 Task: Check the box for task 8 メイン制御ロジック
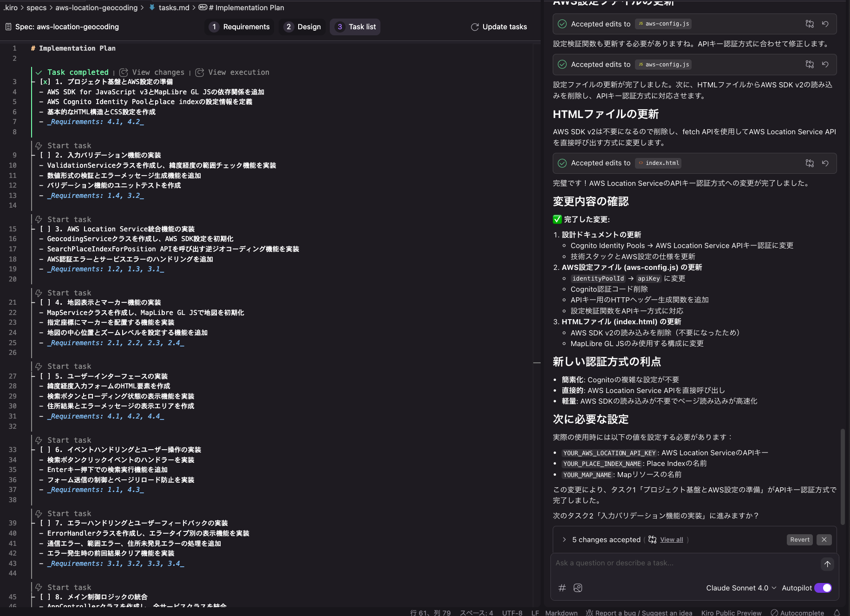(x=45, y=597)
